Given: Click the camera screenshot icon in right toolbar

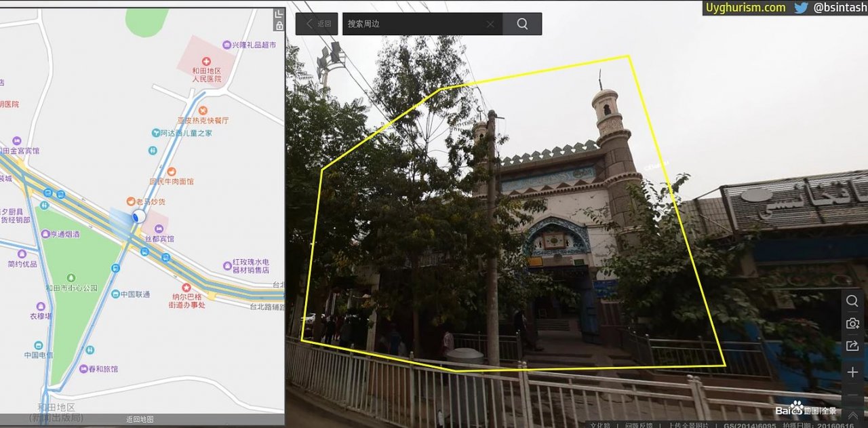Looking at the screenshot, I should 852,324.
